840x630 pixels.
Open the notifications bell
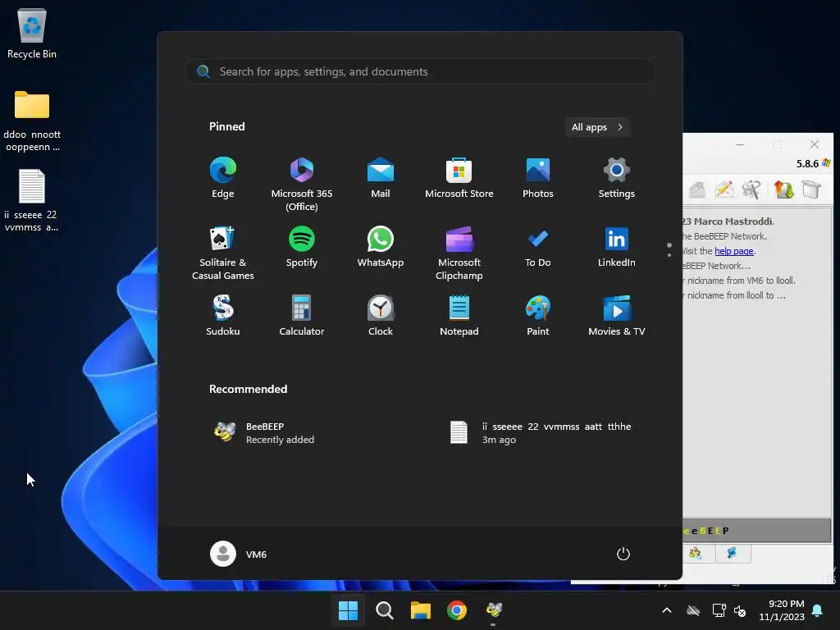click(818, 610)
